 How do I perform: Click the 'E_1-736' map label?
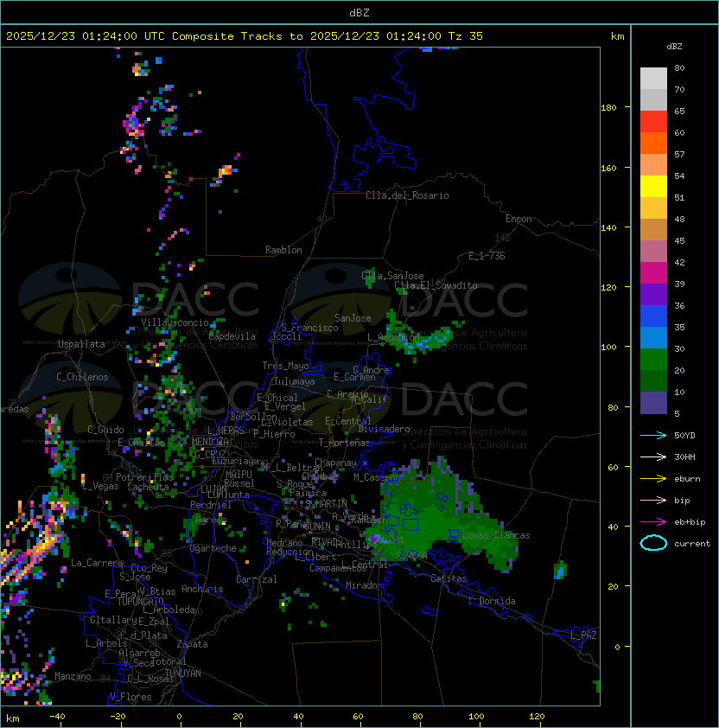(487, 256)
